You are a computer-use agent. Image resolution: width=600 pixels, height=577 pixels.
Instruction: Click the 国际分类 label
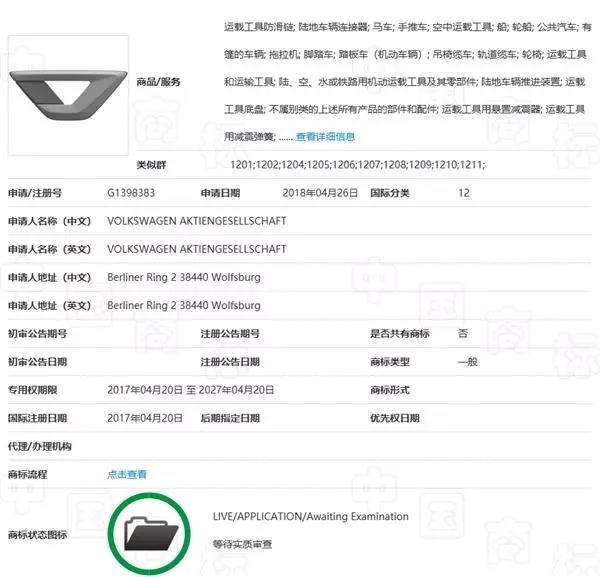tap(390, 193)
